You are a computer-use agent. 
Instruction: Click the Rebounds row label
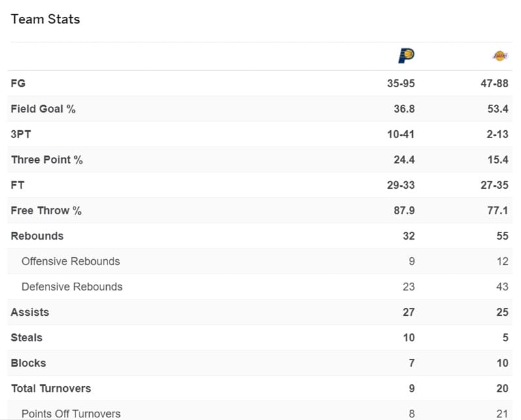[x=37, y=236]
